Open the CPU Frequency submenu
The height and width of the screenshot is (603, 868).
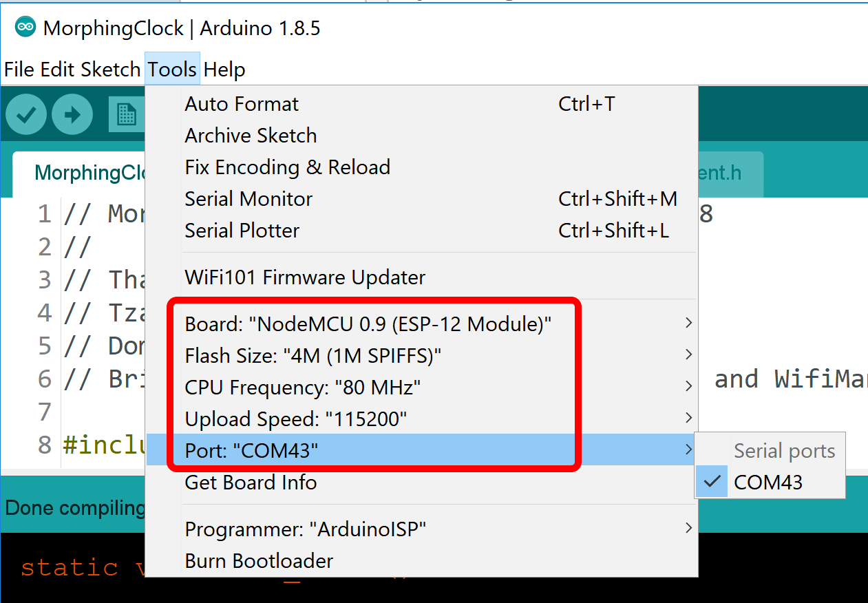303,388
